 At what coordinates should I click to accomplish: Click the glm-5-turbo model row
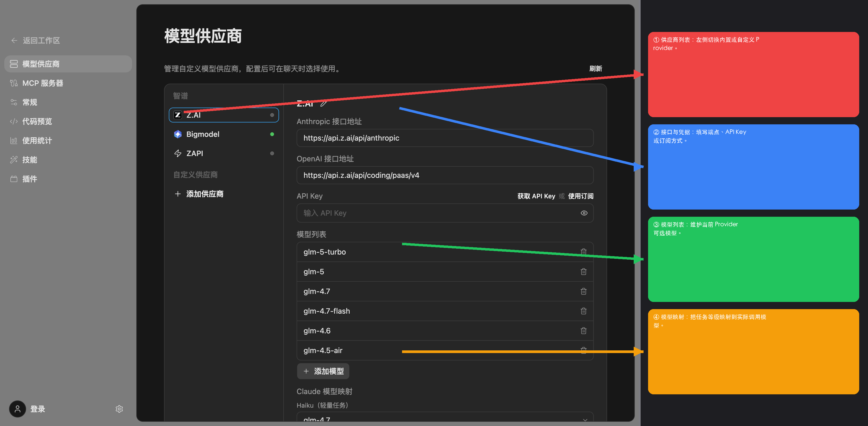pyautogui.click(x=445, y=252)
